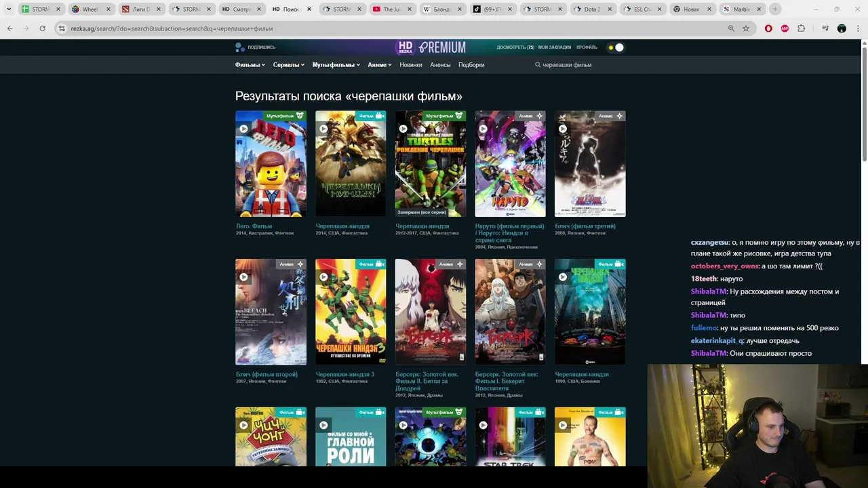This screenshot has width=868, height=488.
Task: Switch to the Wikipedia 'Блонд' tab
Action: coord(441,9)
